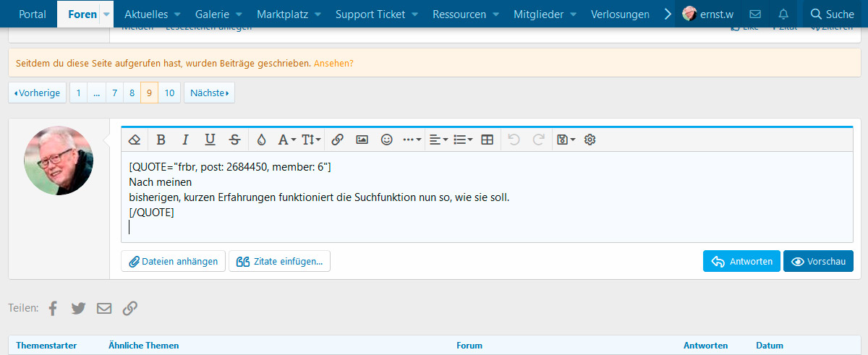Show more navigation items with chevron
The height and width of the screenshot is (355, 868).
pyautogui.click(x=668, y=14)
